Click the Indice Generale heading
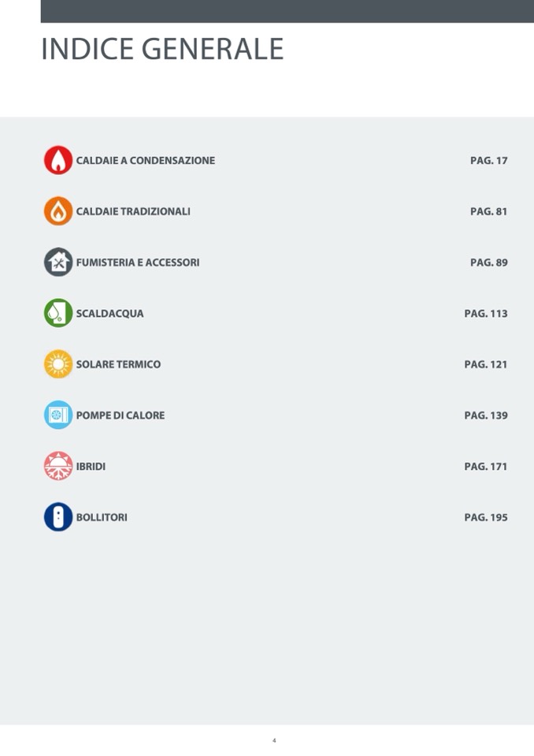Screen dimensions: 534x756 (161, 49)
